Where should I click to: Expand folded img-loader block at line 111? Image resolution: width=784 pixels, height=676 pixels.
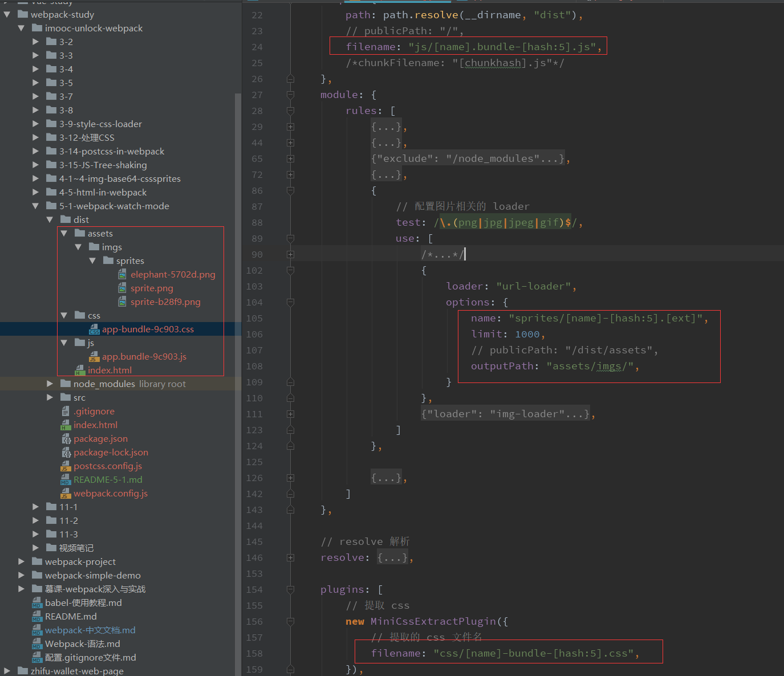point(290,414)
